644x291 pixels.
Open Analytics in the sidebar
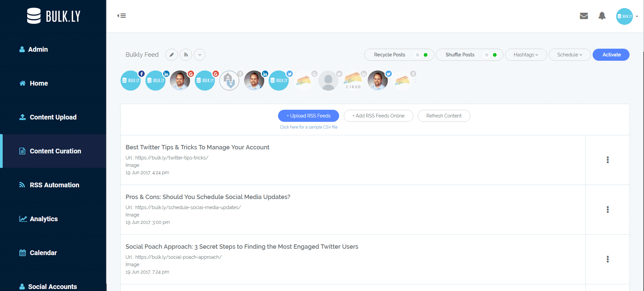[x=53, y=219]
